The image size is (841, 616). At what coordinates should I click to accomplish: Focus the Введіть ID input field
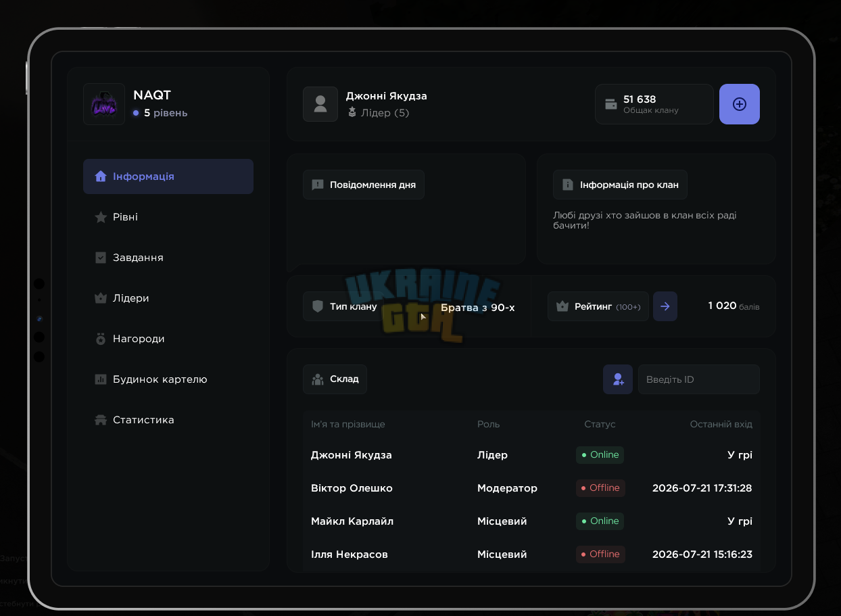coord(699,379)
